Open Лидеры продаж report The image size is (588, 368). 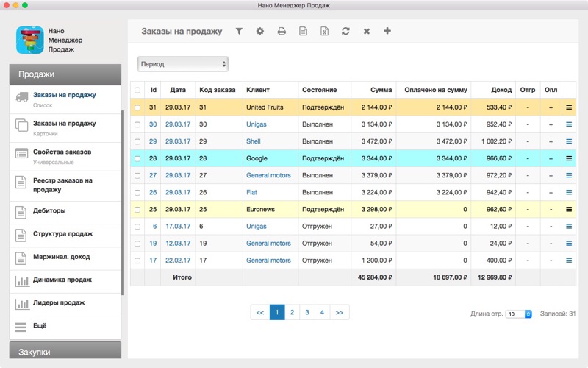coord(65,303)
